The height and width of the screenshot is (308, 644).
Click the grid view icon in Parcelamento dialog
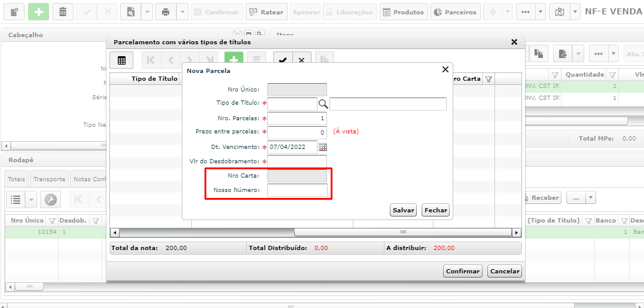[x=121, y=60]
